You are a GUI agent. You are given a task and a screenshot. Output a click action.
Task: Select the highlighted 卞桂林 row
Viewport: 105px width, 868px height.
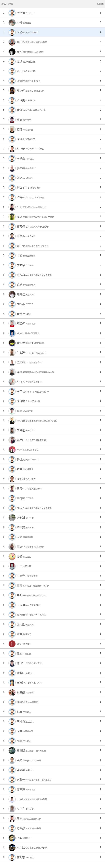[x=52, y=32]
